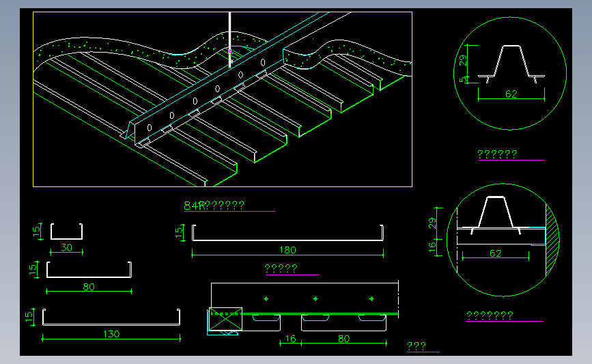Click the vertical hanger rod in the isometric view
The width and height of the screenshot is (592, 364).
[x=229, y=40]
